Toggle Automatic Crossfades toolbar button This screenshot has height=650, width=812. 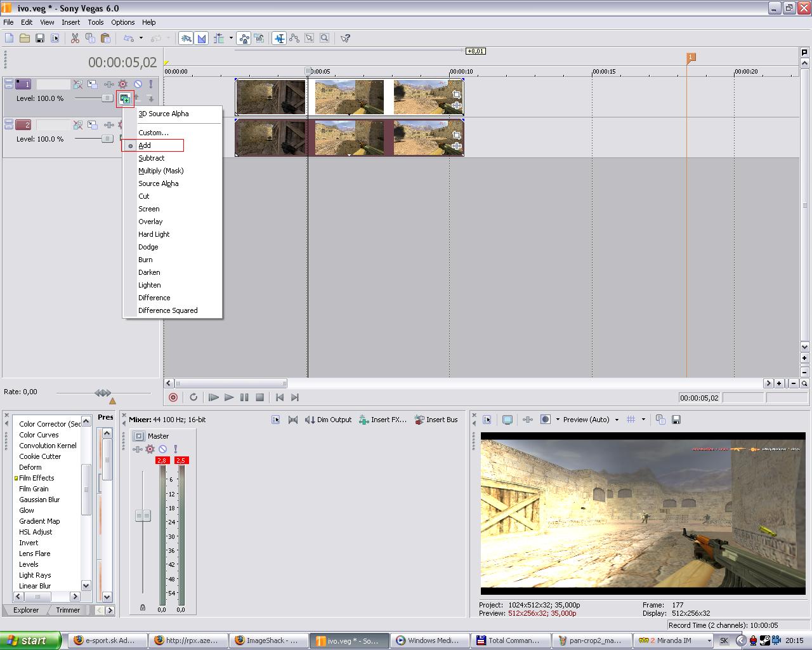click(202, 38)
